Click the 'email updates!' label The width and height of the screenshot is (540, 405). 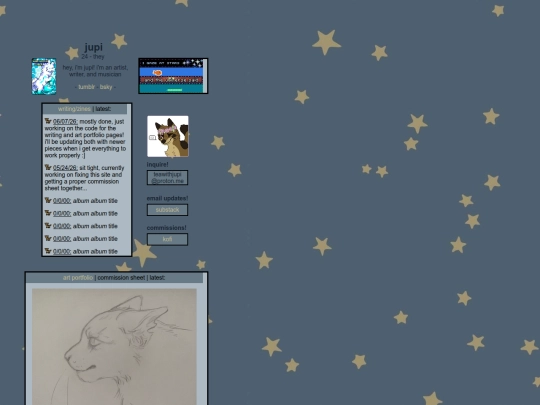pyautogui.click(x=167, y=198)
